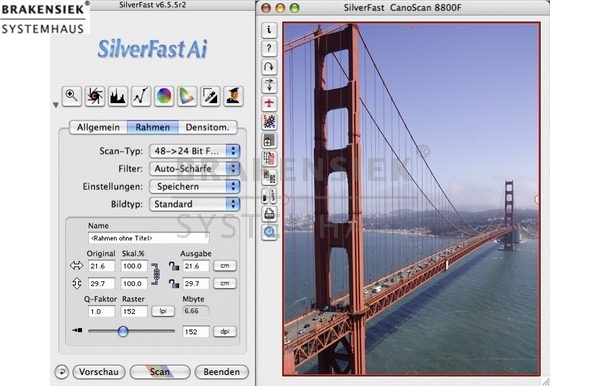Switch to the Allgemein tab
This screenshot has width=600, height=386.
click(x=98, y=127)
